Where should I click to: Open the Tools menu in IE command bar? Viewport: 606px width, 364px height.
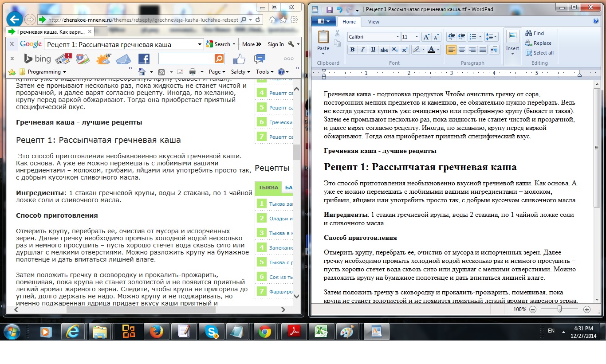pos(264,72)
